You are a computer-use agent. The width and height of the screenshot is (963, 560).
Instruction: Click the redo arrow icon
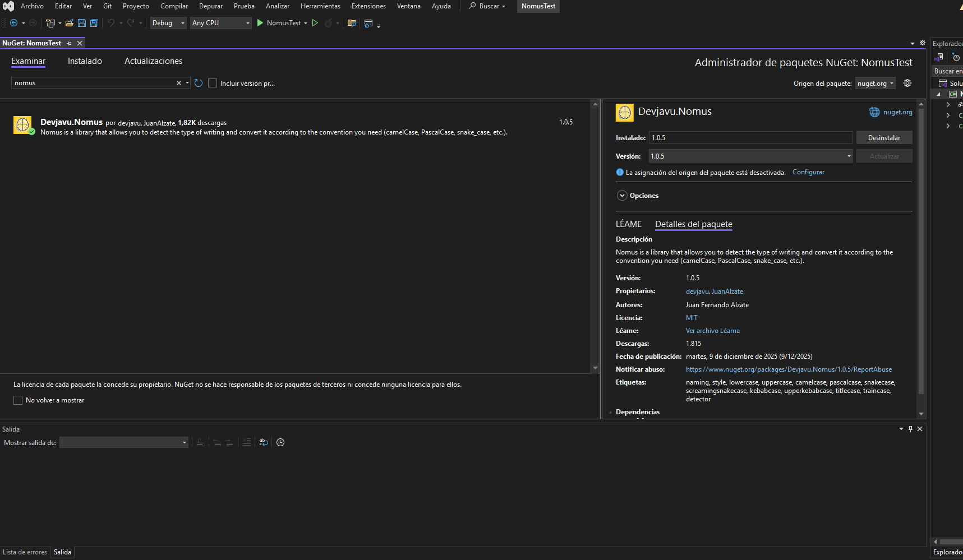point(131,23)
